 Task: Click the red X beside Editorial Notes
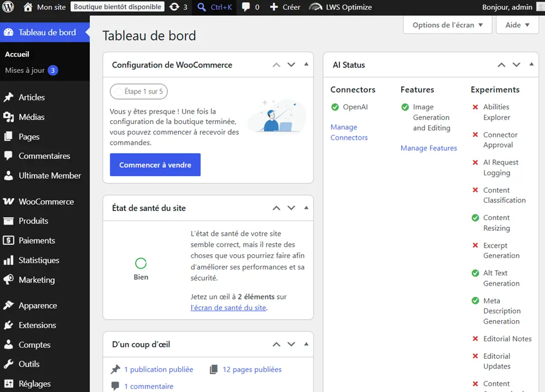[475, 339]
